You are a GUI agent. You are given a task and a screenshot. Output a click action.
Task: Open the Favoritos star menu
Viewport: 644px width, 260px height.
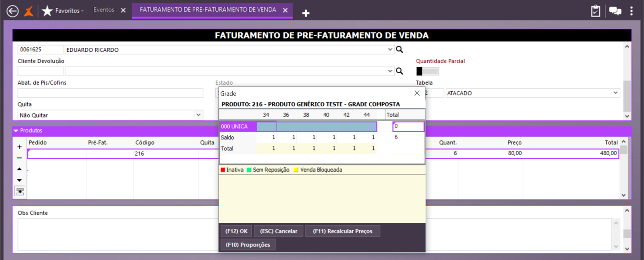(62, 11)
